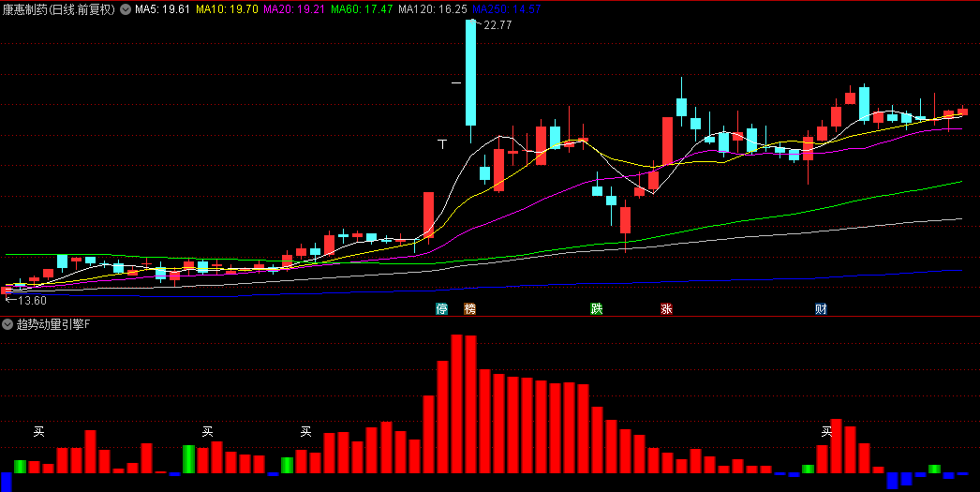
Task: Click the 康惠制药(日线.前复权) chart title
Action: click(59, 9)
